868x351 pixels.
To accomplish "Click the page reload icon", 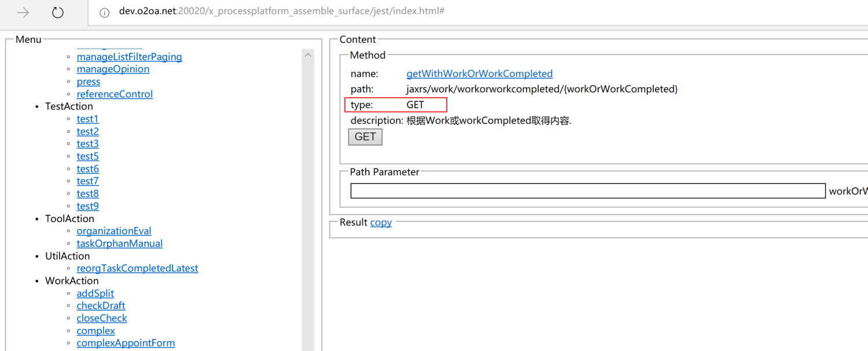I will click(58, 12).
